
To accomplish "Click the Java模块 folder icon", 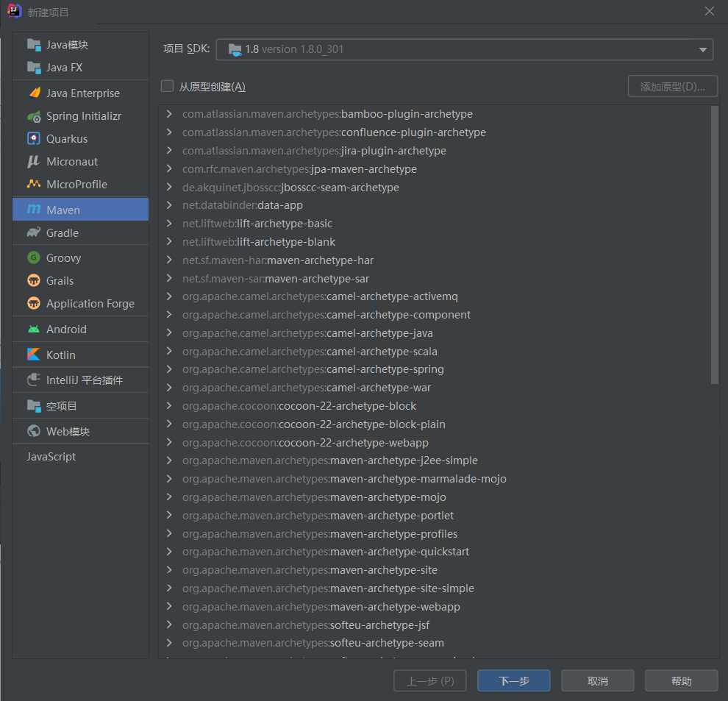I will [34, 45].
